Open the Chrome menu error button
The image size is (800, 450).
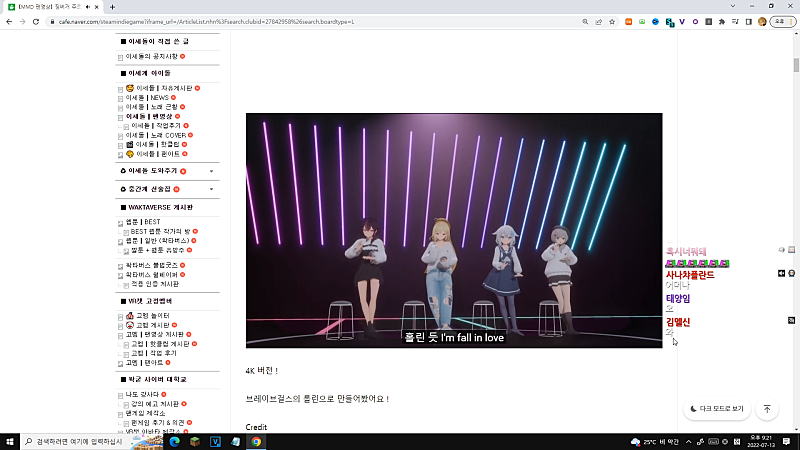pos(783,22)
